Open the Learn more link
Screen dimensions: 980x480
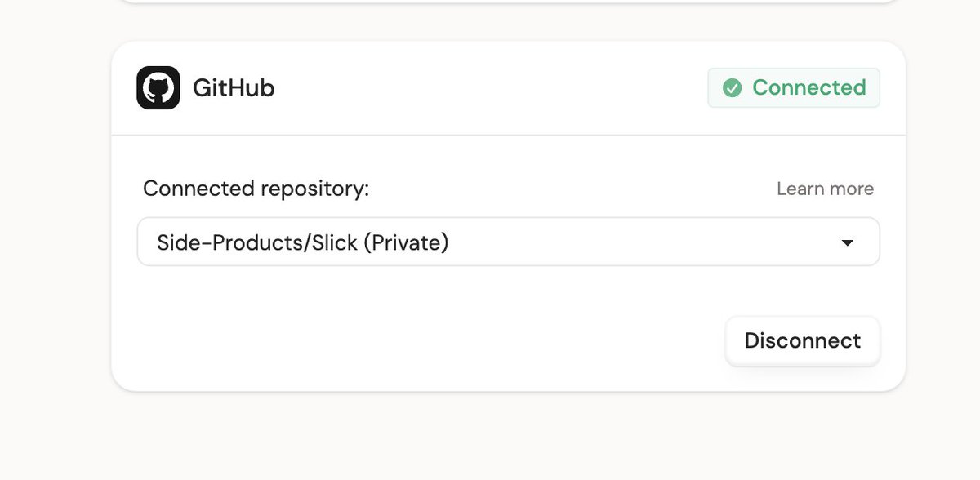(825, 189)
